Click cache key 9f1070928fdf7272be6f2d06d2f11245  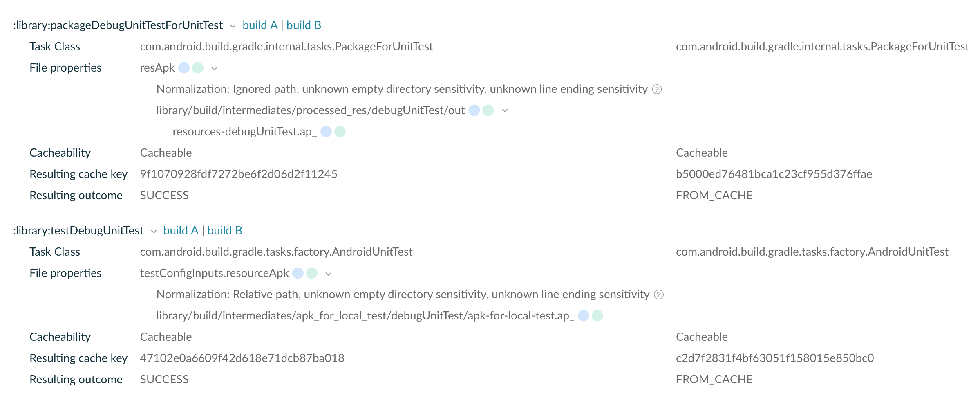(x=239, y=174)
